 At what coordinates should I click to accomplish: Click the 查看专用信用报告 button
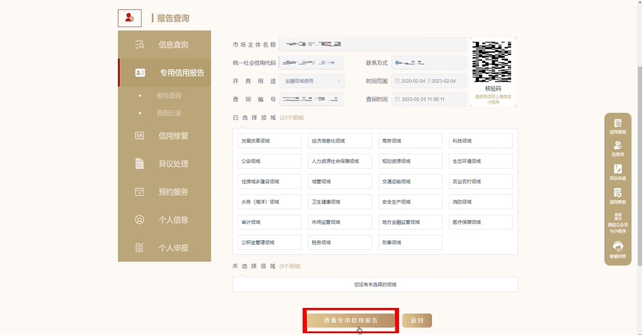pyautogui.click(x=351, y=320)
